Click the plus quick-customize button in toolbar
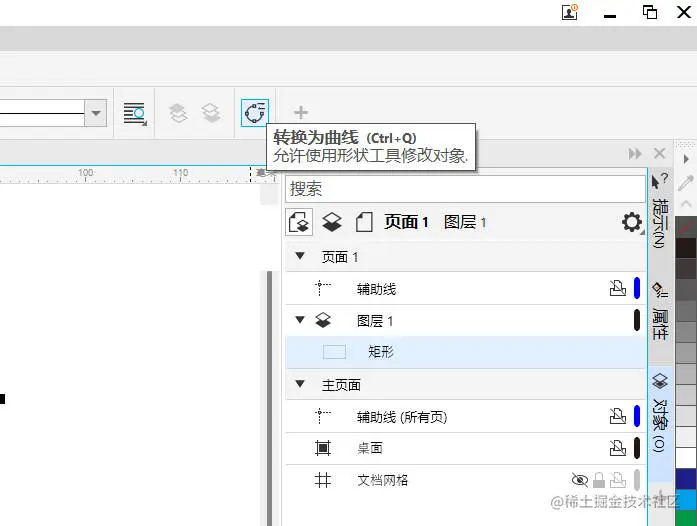 (x=301, y=112)
